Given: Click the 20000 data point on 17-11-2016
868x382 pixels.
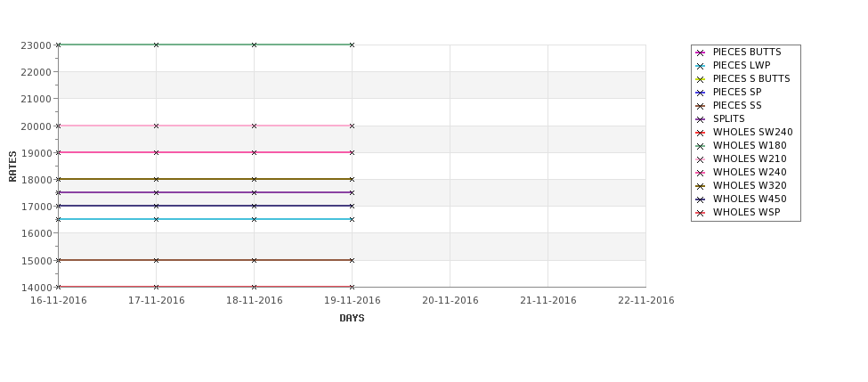Looking at the screenshot, I should [x=156, y=126].
